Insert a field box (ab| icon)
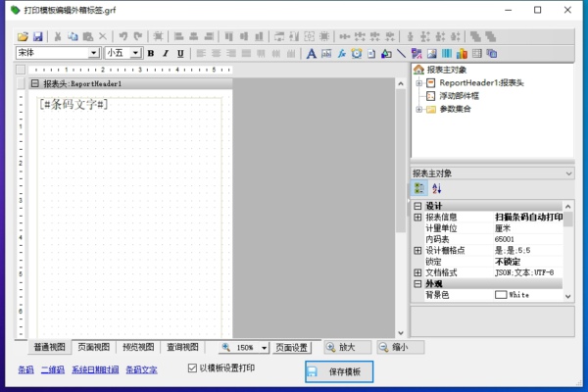 coord(326,54)
